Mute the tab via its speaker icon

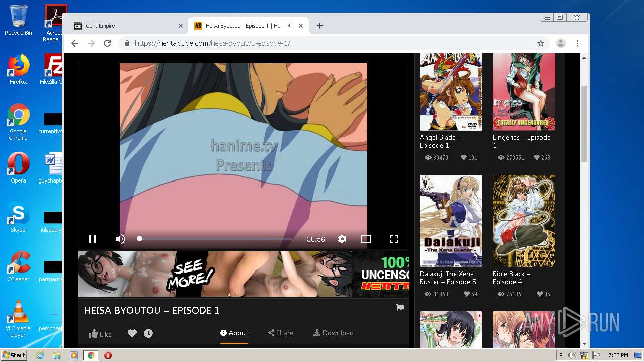[290, 26]
